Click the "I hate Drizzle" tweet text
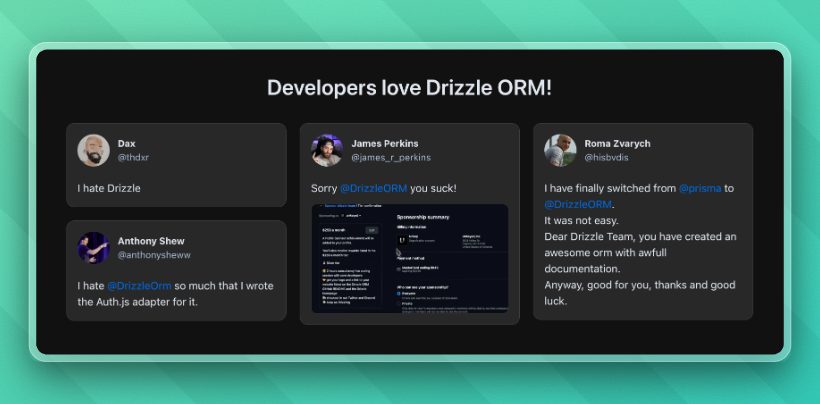This screenshot has height=404, width=820. pyautogui.click(x=109, y=188)
